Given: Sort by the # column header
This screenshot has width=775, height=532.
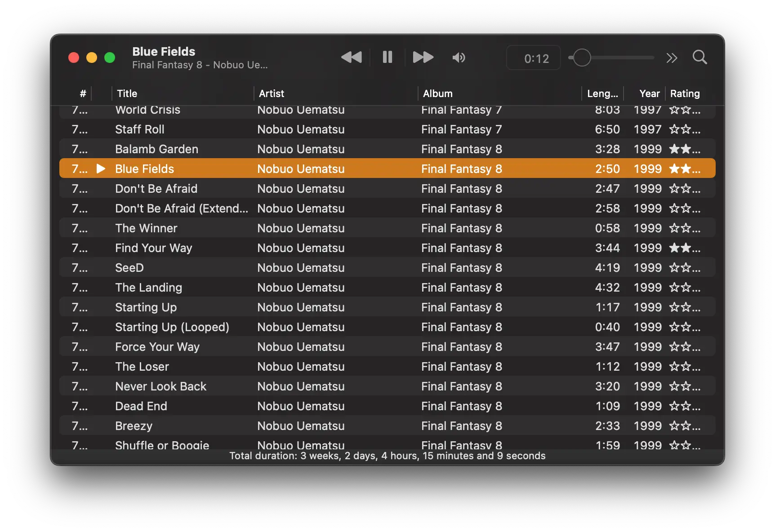Looking at the screenshot, I should 83,93.
